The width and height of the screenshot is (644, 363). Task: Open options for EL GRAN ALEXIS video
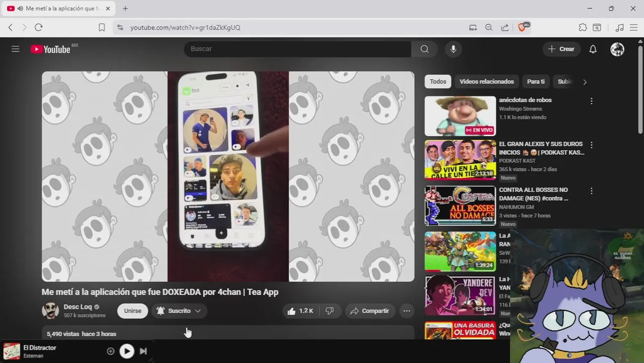tap(592, 145)
